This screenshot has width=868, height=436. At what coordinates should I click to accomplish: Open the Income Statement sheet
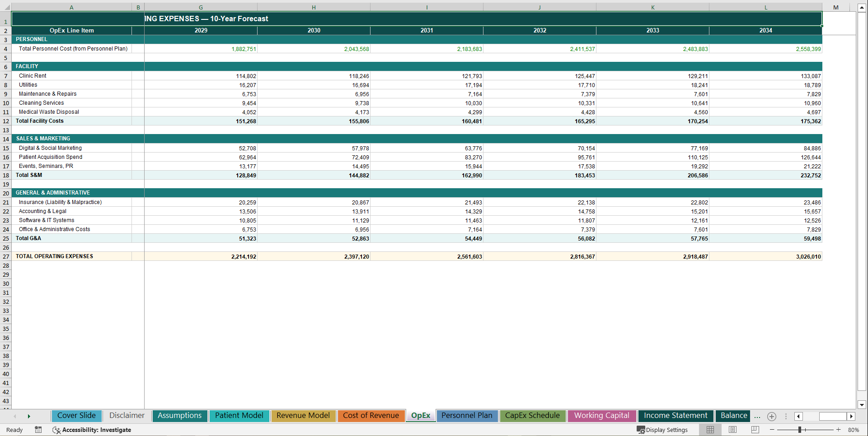click(x=675, y=416)
